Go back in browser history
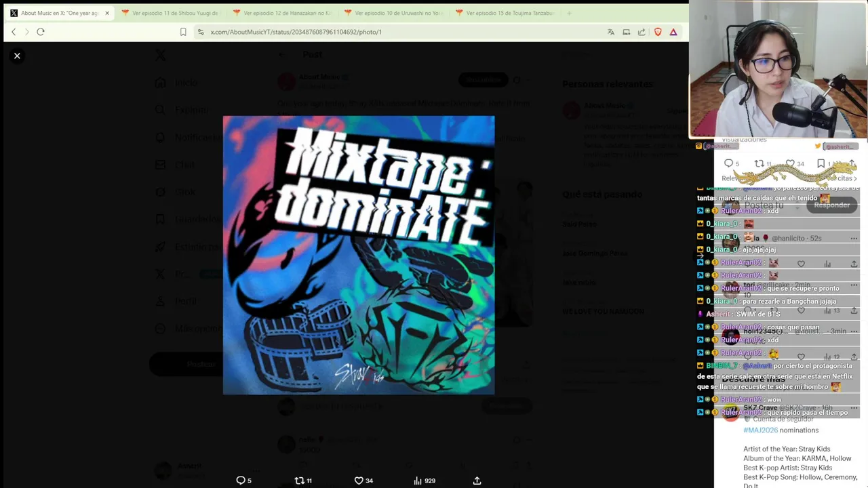Screen dimensions: 868x488 tap(14, 32)
